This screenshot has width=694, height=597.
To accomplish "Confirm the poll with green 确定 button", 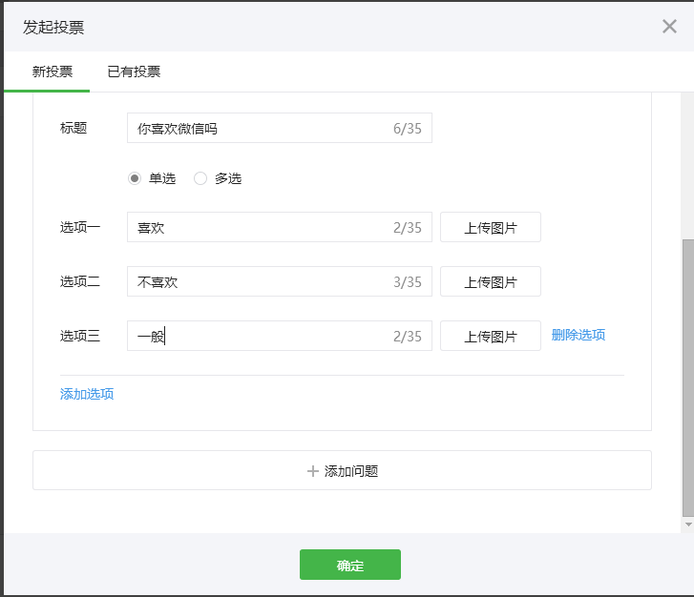I will pos(350,565).
